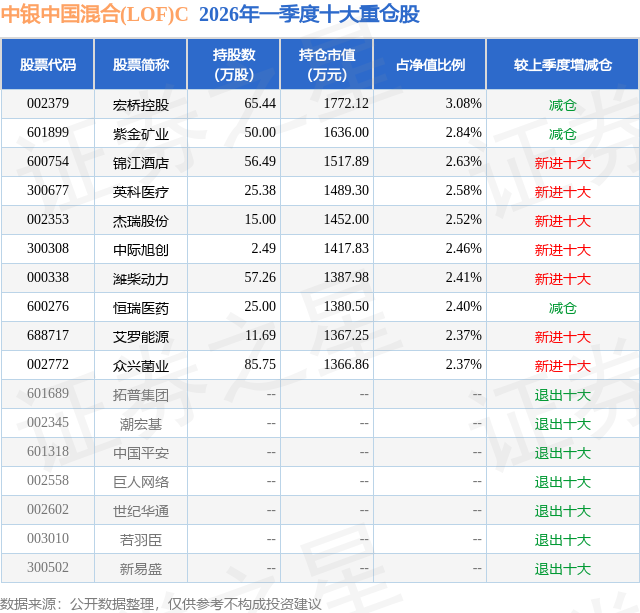The width and height of the screenshot is (640, 613).
Task: Select stock name 世纪华通
Action: pos(141,511)
